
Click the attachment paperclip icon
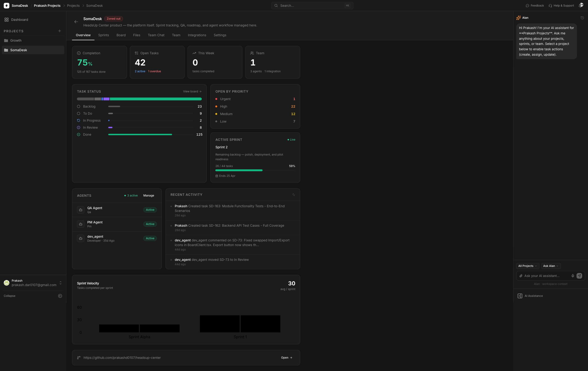click(521, 276)
